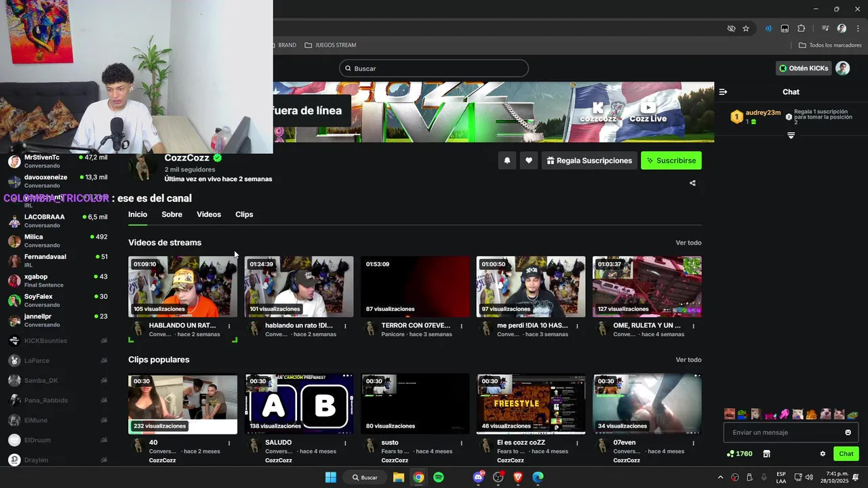This screenshot has height=488, width=868.
Task: Open Discord from the taskbar
Action: [x=479, y=477]
